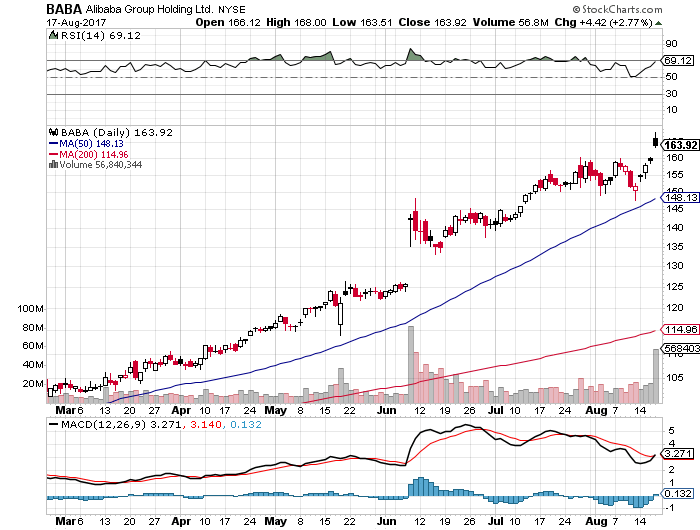The width and height of the screenshot is (700, 530).
Task: Click the Open 166.12 value
Action: (228, 22)
